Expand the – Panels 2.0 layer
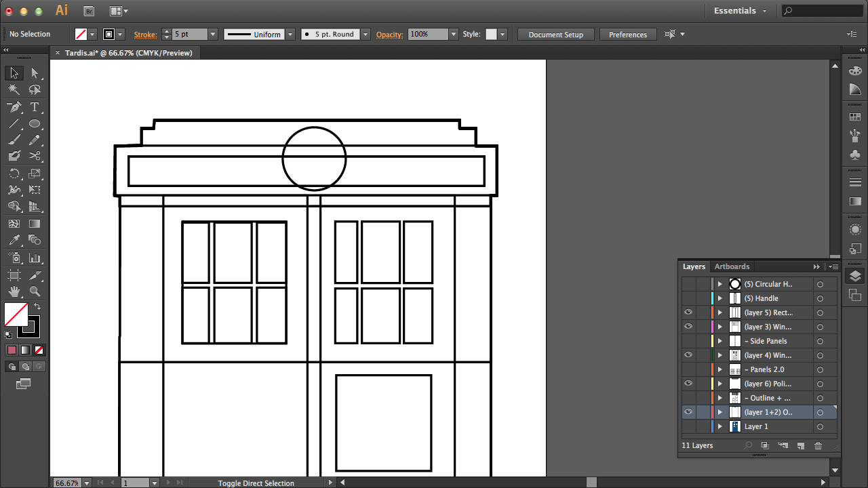This screenshot has width=868, height=488. (720, 369)
